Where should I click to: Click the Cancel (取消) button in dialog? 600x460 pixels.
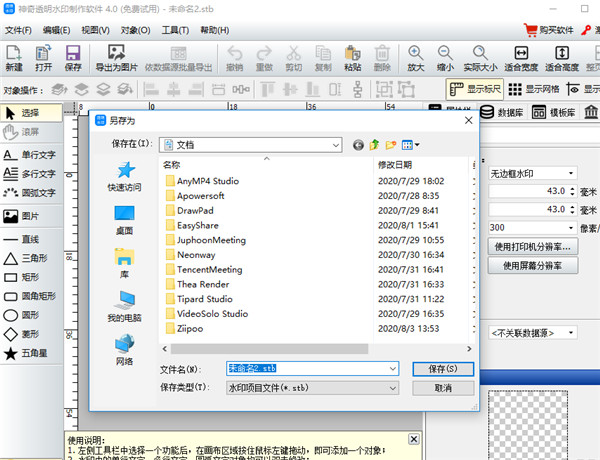pyautogui.click(x=443, y=388)
